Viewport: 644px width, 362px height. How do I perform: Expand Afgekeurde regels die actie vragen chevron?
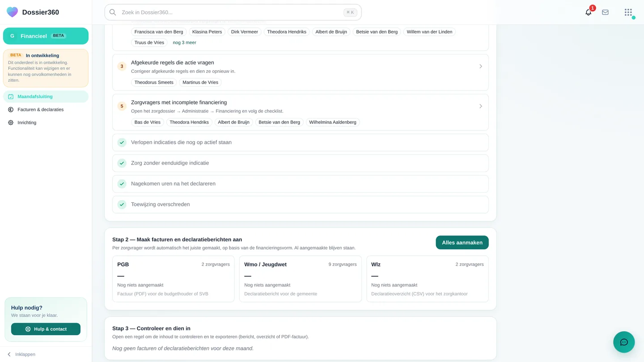coord(481,67)
